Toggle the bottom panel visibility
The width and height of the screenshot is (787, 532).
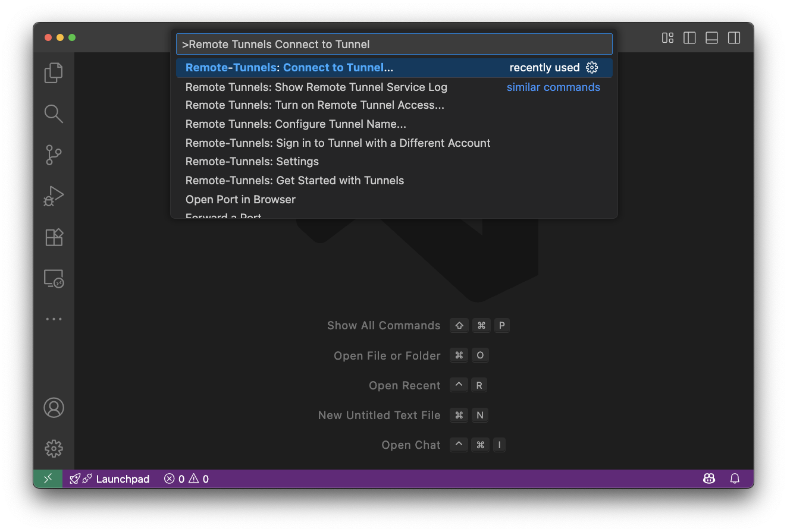coord(711,37)
